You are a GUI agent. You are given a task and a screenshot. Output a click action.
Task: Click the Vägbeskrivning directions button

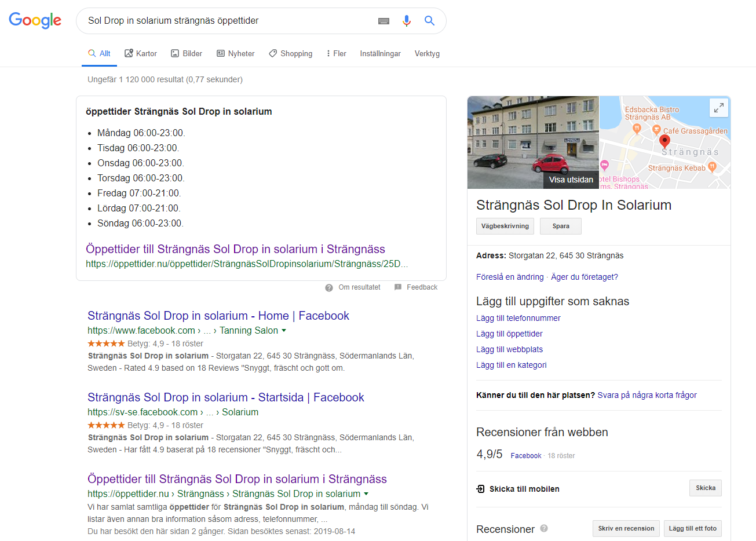click(505, 226)
